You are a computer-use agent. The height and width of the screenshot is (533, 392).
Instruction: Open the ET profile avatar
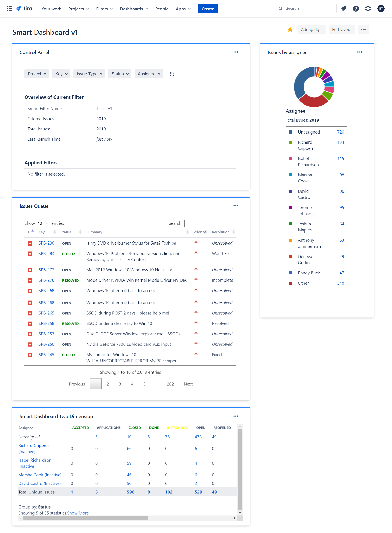coord(381,9)
